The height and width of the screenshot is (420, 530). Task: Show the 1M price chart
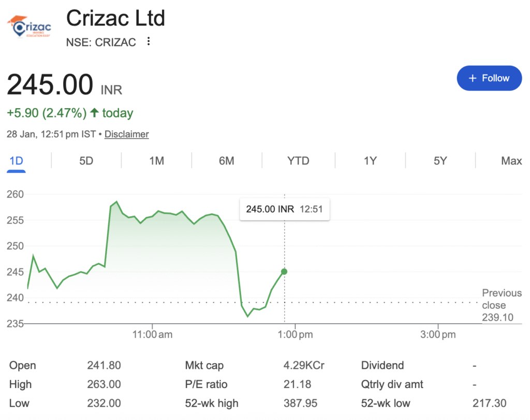click(156, 161)
